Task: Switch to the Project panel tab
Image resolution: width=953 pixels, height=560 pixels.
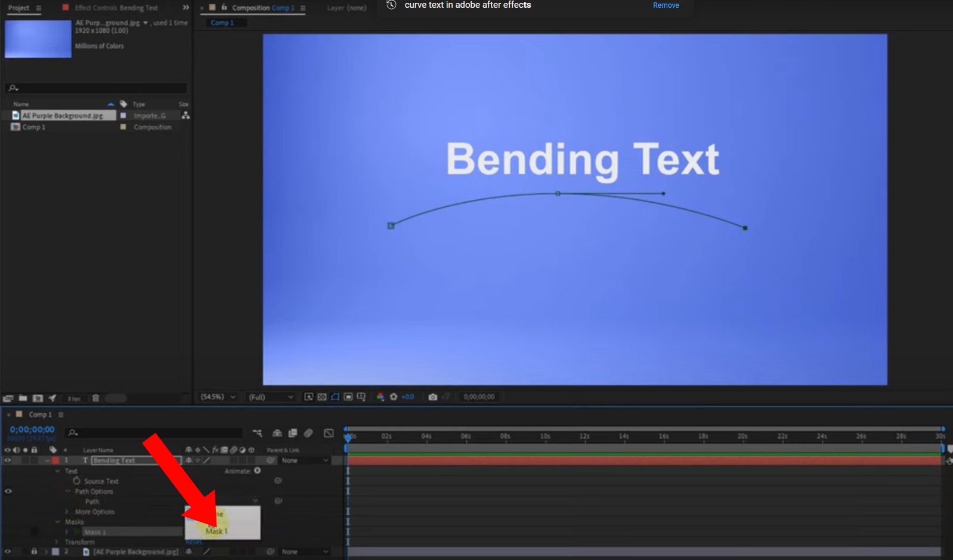Action: click(x=18, y=8)
